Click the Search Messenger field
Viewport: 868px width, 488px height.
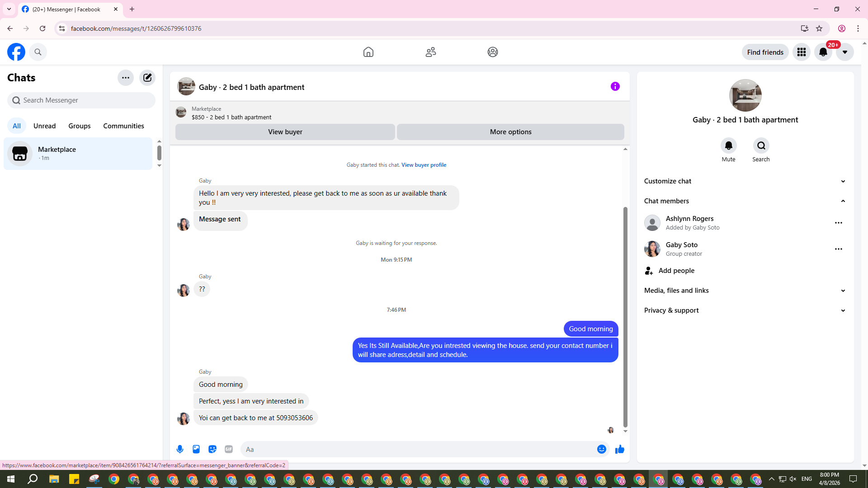coord(81,100)
